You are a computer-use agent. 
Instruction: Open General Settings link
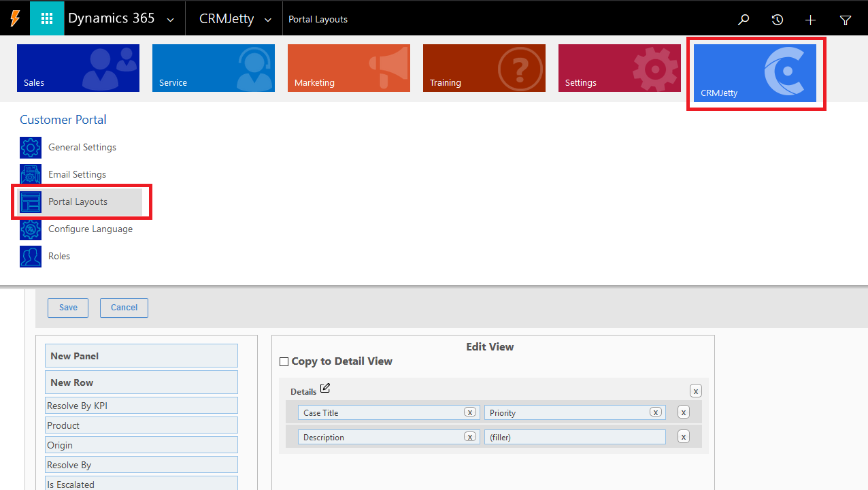tap(82, 147)
